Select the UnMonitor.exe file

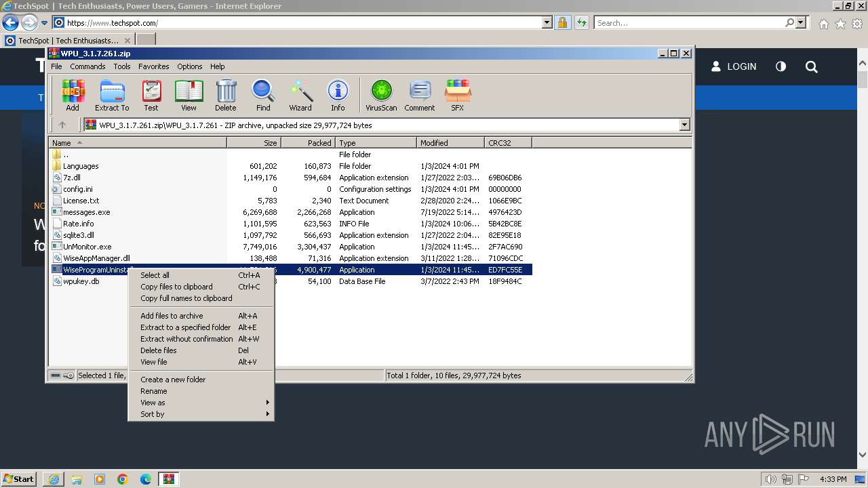290,247
